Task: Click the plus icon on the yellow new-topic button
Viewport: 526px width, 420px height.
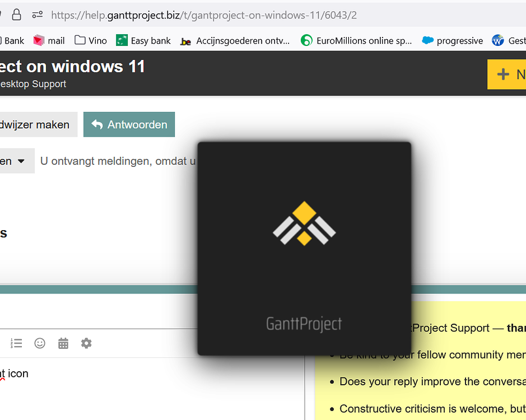Action: coord(503,74)
